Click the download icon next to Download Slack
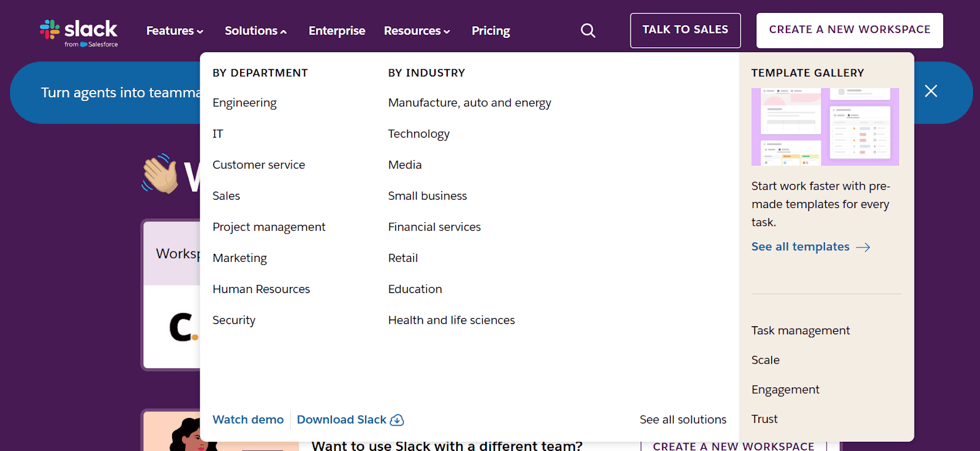980x451 pixels. pyautogui.click(x=397, y=420)
